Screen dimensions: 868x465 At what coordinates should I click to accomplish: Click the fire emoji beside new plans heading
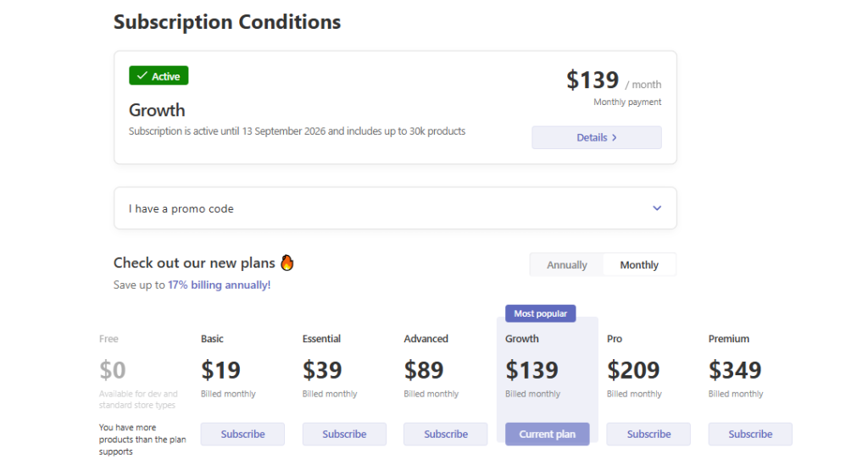tap(287, 263)
